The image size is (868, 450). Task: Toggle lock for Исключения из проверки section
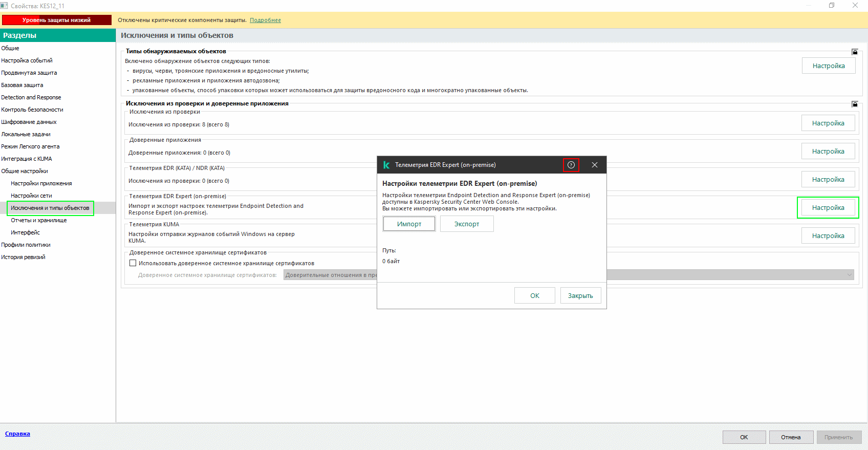(x=855, y=104)
